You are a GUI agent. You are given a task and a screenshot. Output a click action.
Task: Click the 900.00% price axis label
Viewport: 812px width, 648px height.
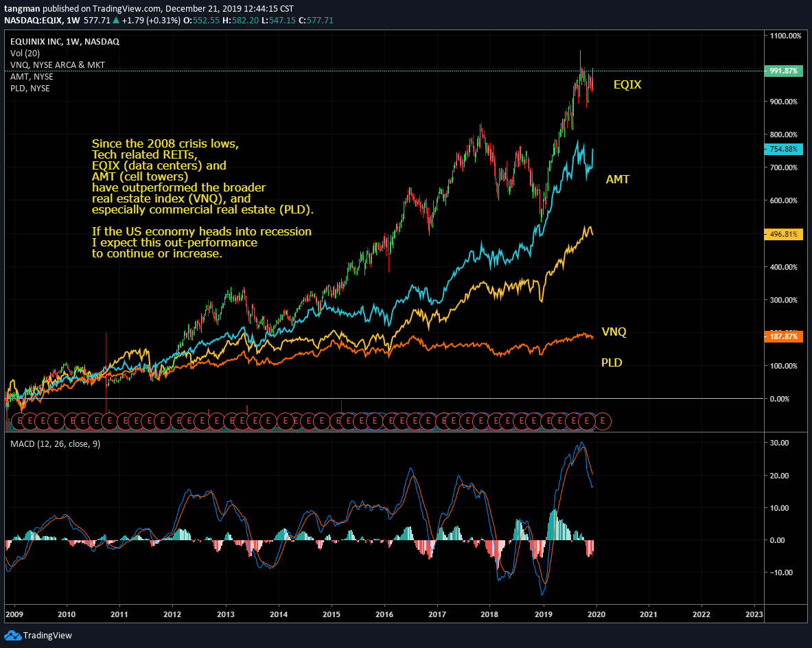(x=784, y=102)
